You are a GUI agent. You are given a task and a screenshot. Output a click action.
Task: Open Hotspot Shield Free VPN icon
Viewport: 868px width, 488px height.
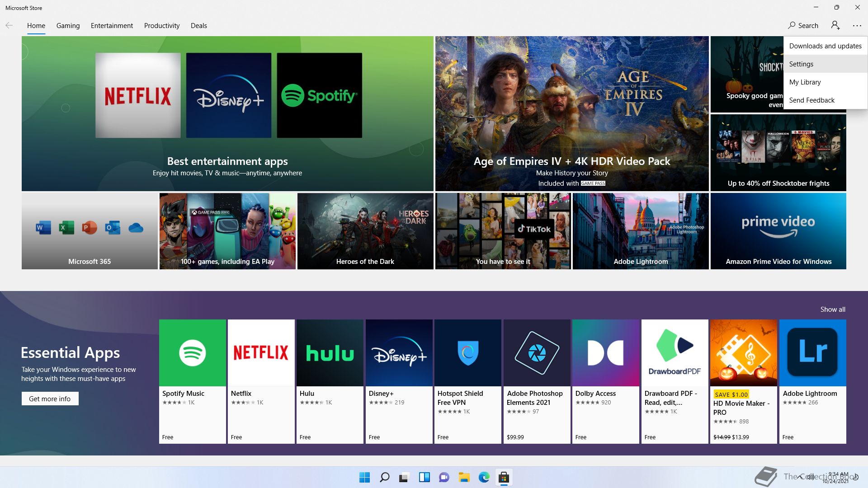468,353
